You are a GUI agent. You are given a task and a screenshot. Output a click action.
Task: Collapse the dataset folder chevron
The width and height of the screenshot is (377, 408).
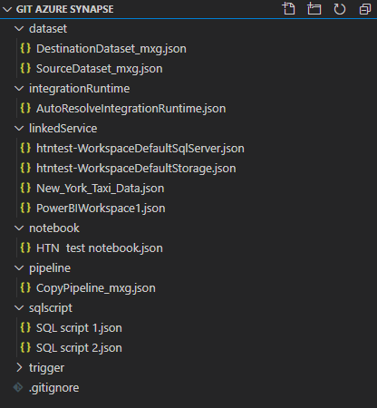(19, 29)
